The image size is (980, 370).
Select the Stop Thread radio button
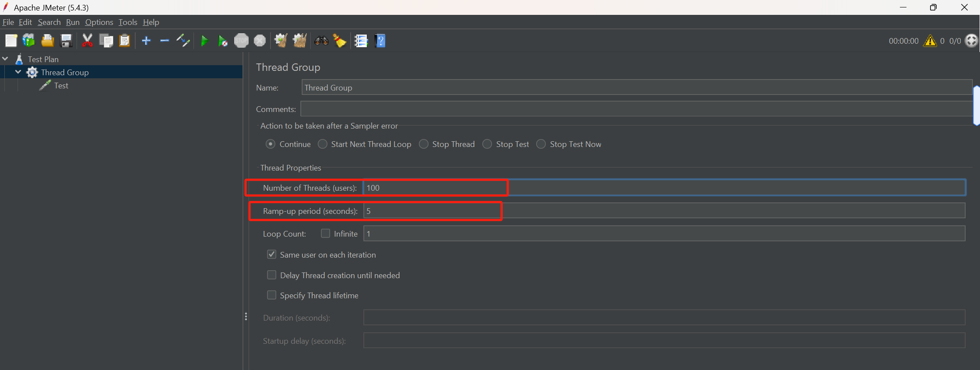(423, 144)
